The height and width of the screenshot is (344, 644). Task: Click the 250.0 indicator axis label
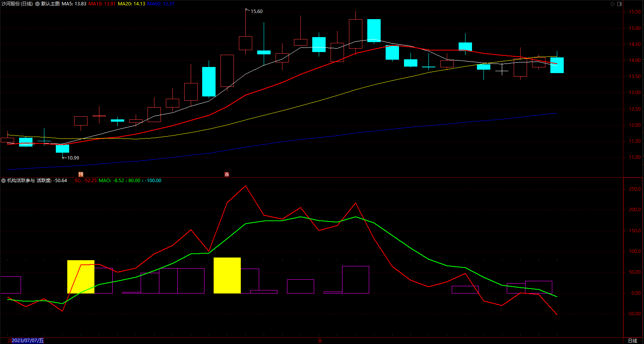tap(635, 189)
